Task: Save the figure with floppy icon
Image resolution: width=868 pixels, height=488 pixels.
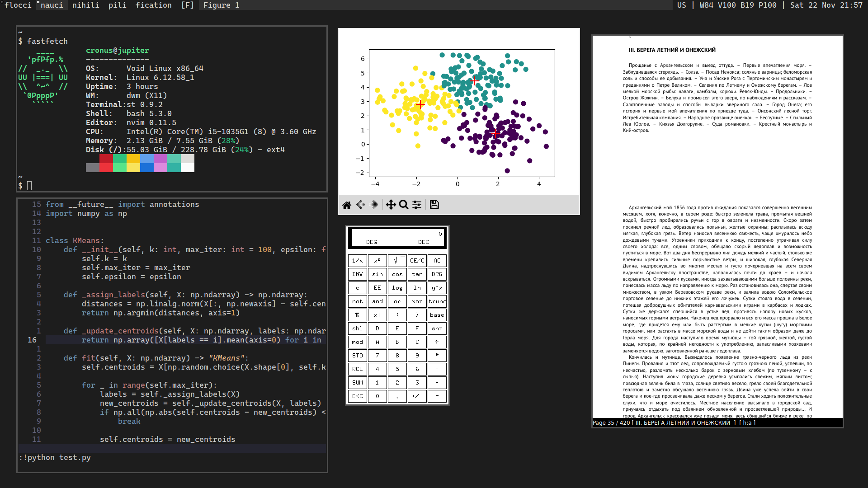Action: 434,205
